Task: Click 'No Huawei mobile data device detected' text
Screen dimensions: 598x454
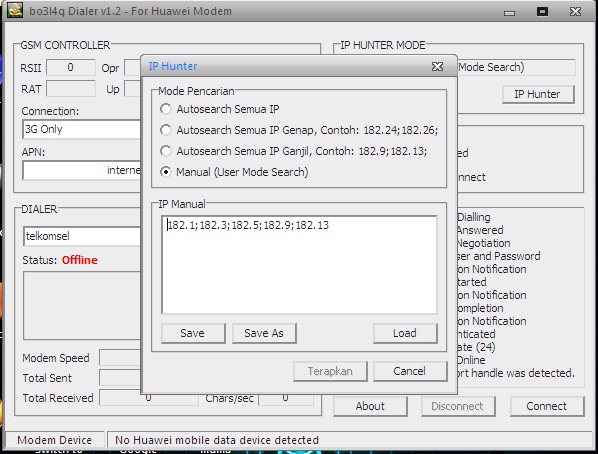Action: [217, 440]
